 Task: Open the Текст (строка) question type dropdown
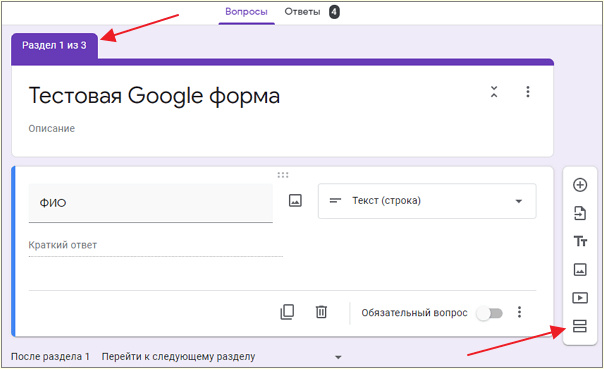pyautogui.click(x=427, y=201)
